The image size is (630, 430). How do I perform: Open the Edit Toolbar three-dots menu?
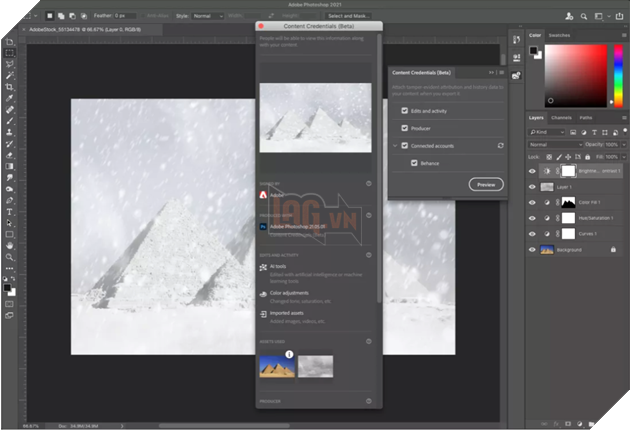pyautogui.click(x=10, y=268)
